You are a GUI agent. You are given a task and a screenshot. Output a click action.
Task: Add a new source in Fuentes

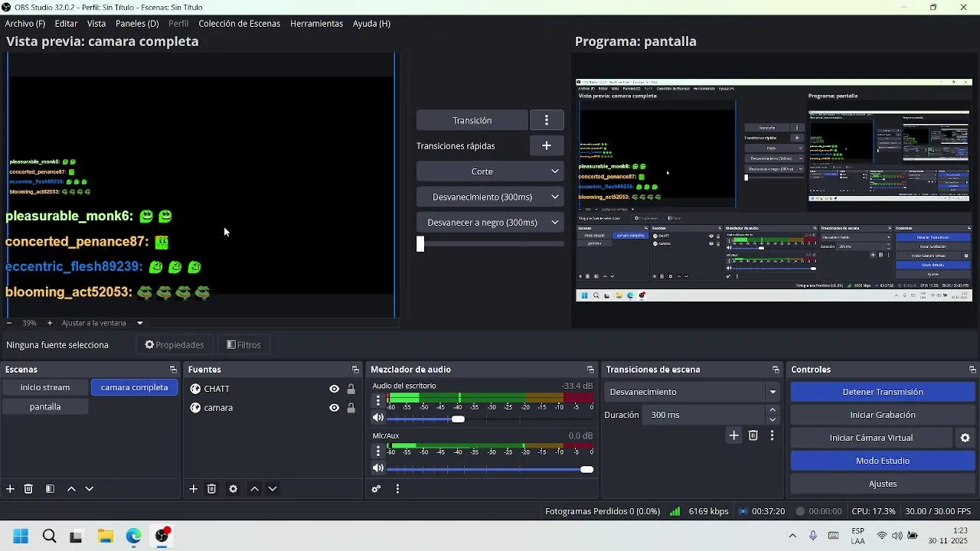click(x=193, y=489)
